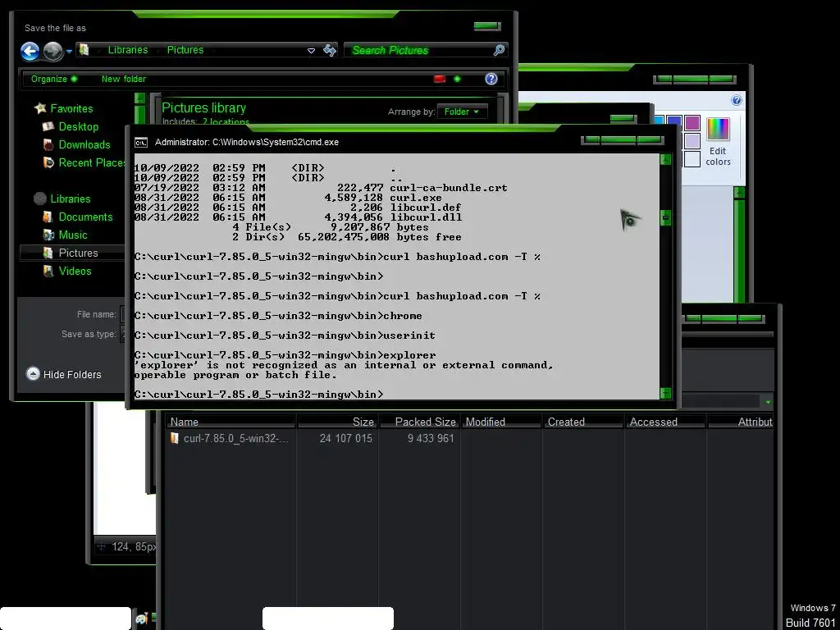The image size is (840, 630).
Task: Open Downloads in Favorites
Action: 84,144
